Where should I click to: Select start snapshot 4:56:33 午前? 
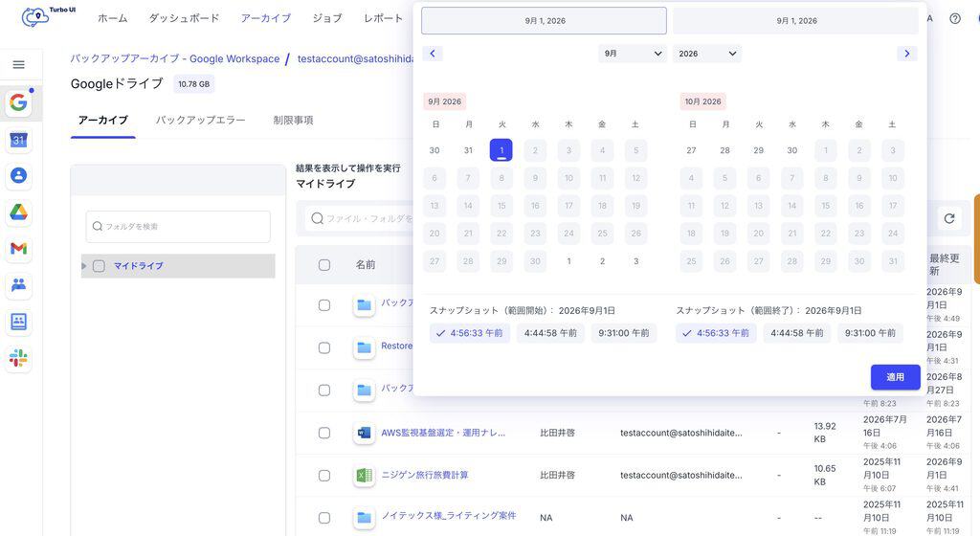[x=469, y=333]
